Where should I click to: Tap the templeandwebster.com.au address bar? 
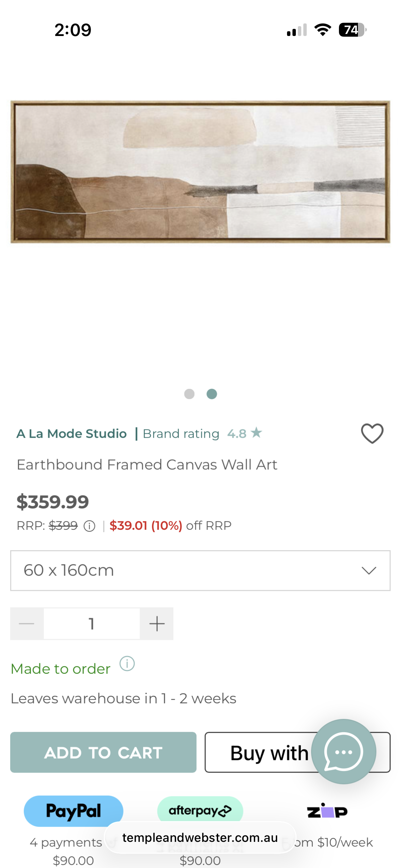coord(200,837)
